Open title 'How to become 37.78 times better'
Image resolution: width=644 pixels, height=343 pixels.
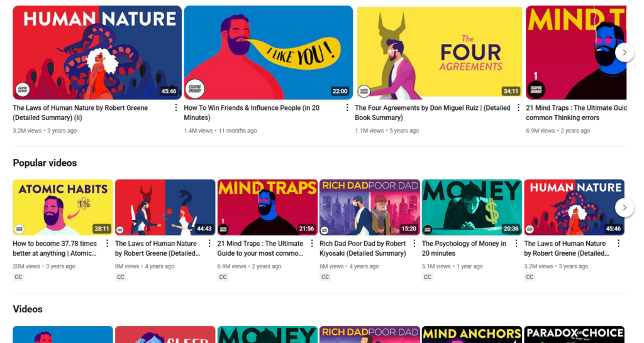coord(55,248)
